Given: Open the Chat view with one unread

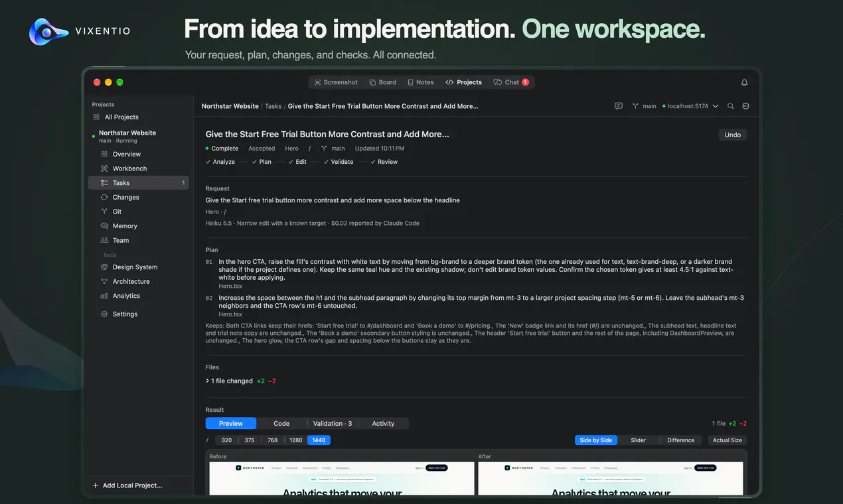Looking at the screenshot, I should point(511,82).
